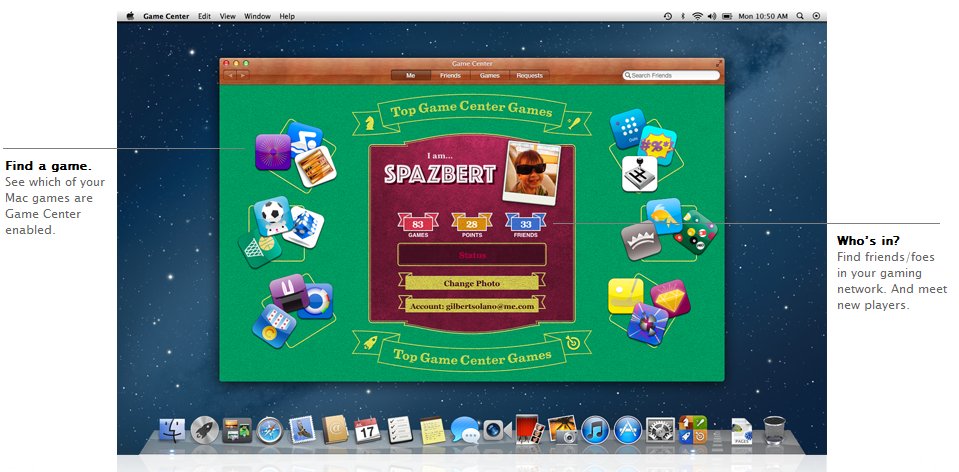Open the Notification Center icon
Image resolution: width=959 pixels, height=472 pixels.
(816, 17)
